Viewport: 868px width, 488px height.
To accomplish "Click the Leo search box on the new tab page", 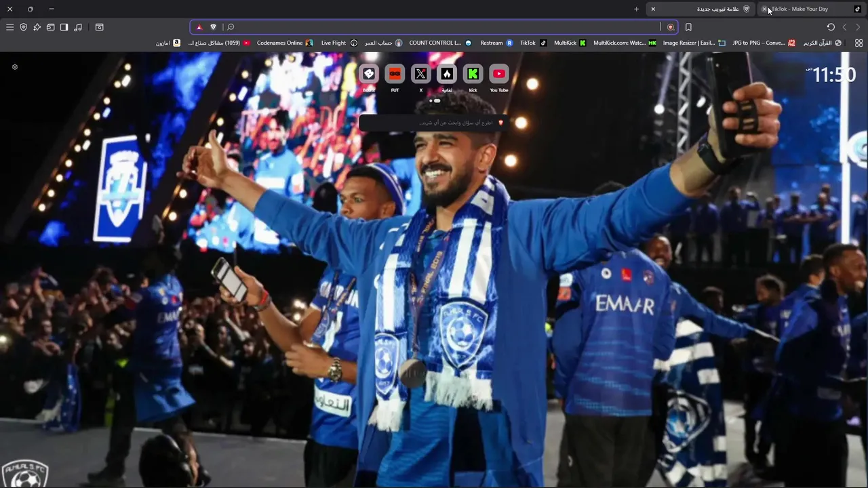I will pyautogui.click(x=434, y=123).
